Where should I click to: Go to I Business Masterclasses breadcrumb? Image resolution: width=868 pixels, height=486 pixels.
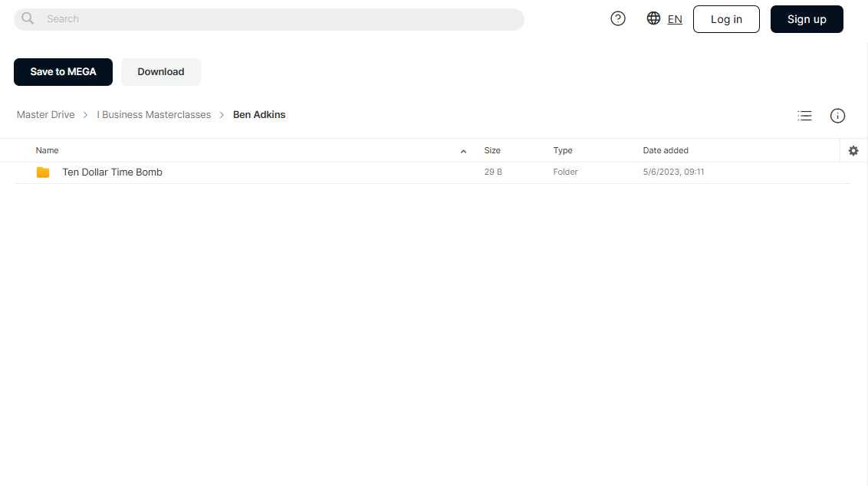click(x=154, y=114)
